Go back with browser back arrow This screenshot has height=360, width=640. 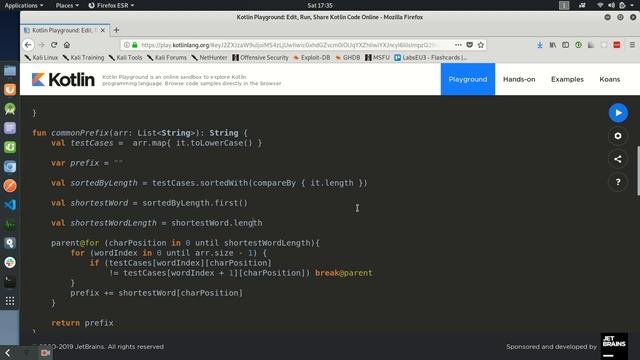pos(28,45)
